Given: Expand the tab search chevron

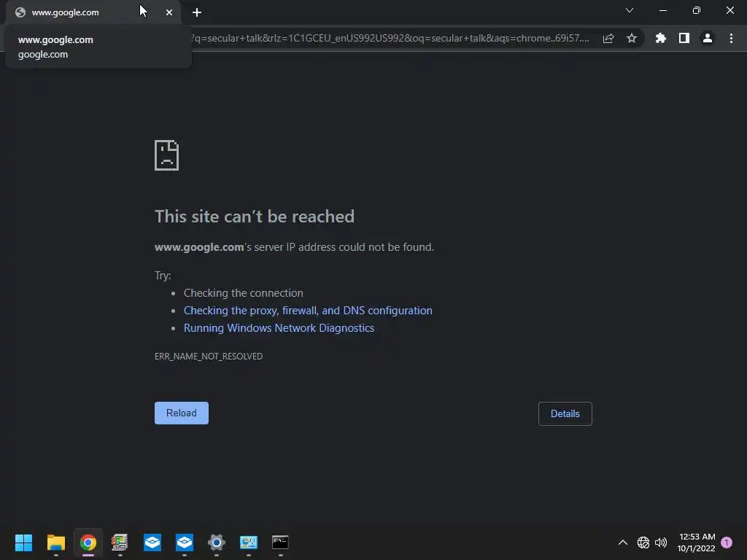Looking at the screenshot, I should coord(630,10).
